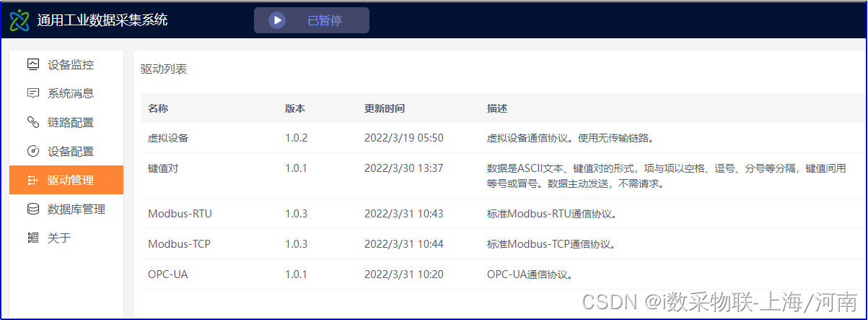Click the 链路配置 link icon
Screen dimensions: 868x320
pyautogui.click(x=32, y=122)
